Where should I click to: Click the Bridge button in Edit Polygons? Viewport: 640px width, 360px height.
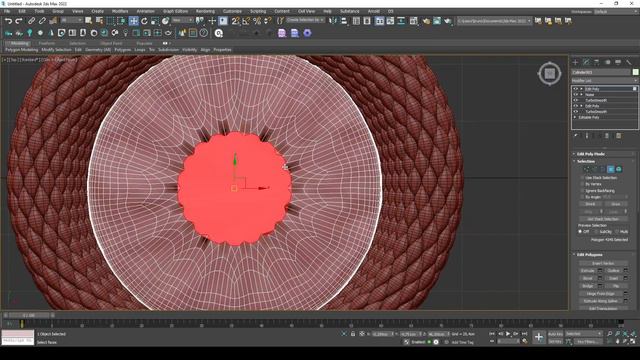point(588,286)
